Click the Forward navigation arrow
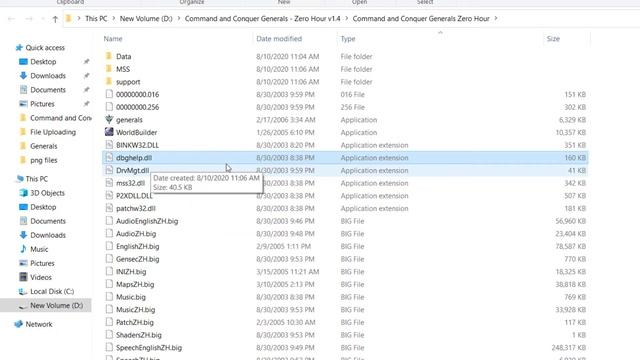The height and width of the screenshot is (360, 640). [x=29, y=19]
